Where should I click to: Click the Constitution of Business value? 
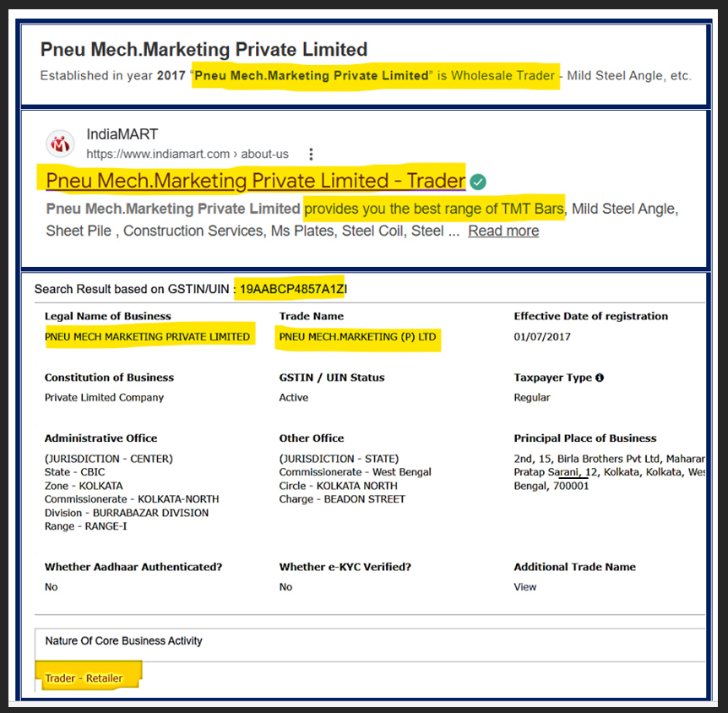click(104, 397)
